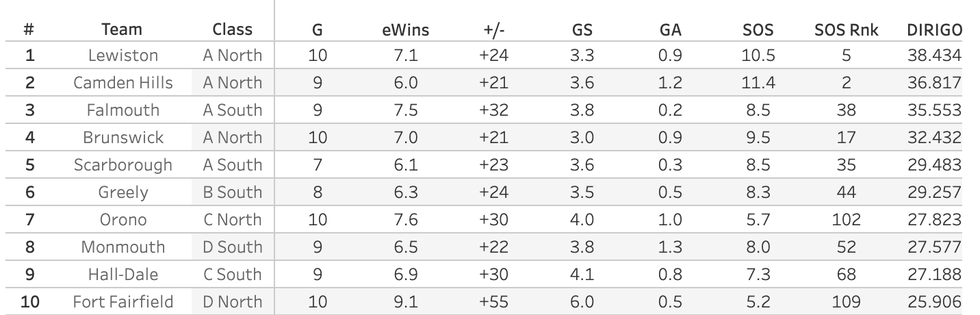The width and height of the screenshot is (980, 315).
Task: Select the Hall-Dale team entry
Action: 123,275
